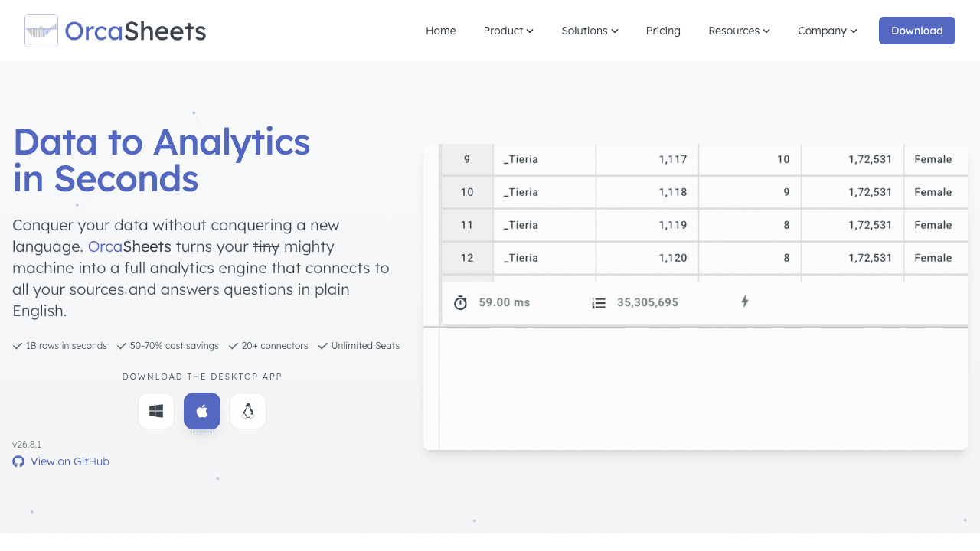
Task: Click the Unlimited Seats text
Action: 365,346
